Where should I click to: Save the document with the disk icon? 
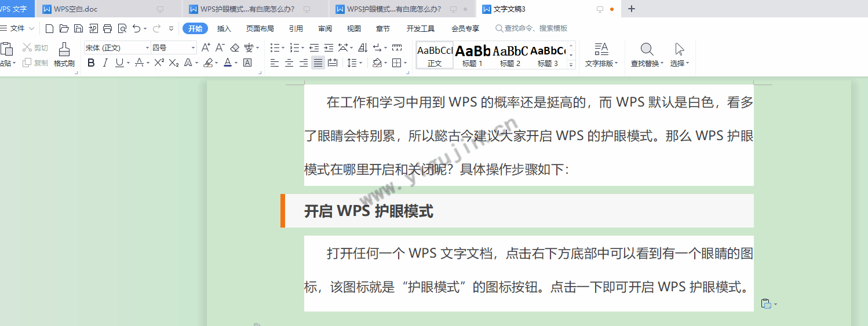[78, 28]
